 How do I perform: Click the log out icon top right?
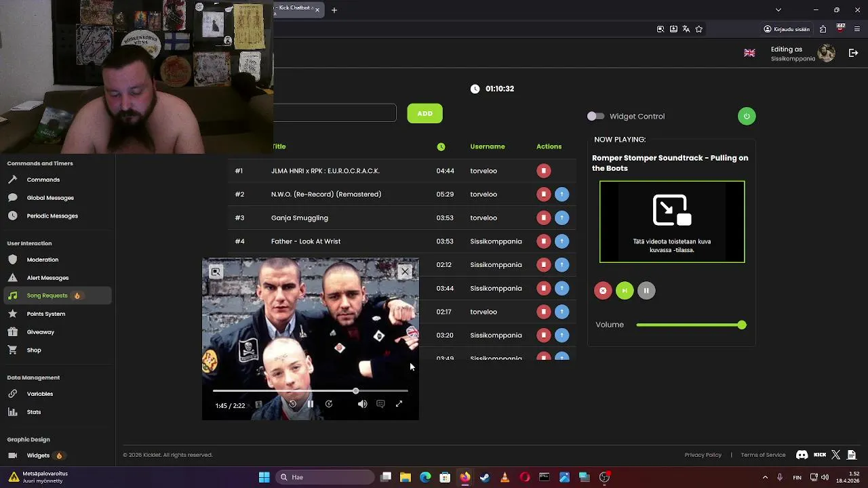(854, 53)
